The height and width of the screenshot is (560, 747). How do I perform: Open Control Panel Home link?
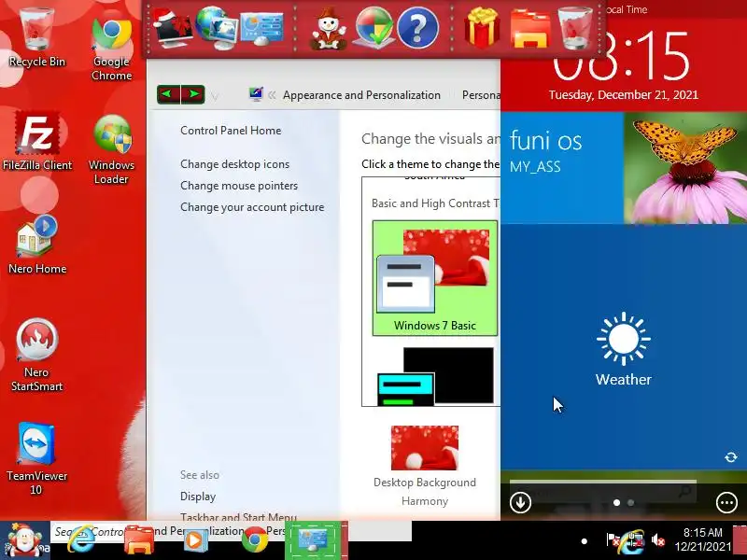point(231,131)
